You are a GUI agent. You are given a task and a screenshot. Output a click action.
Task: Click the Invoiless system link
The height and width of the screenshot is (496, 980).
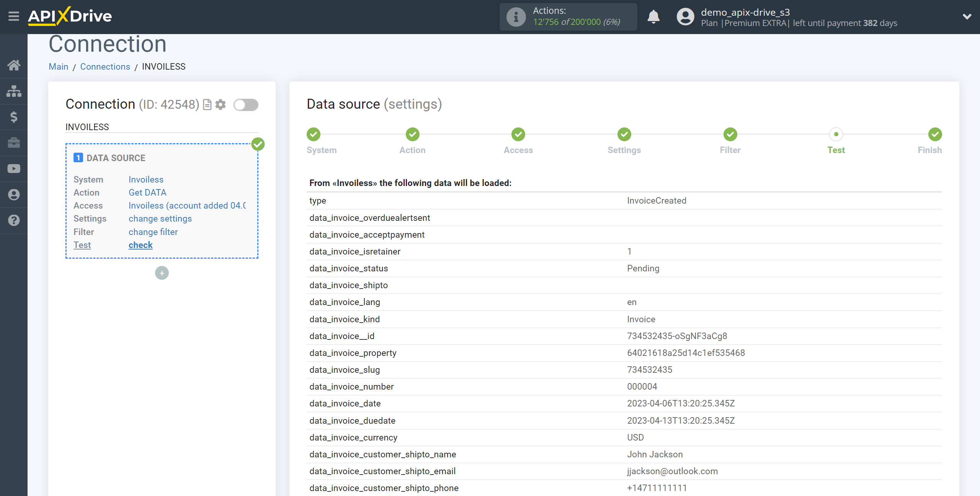[146, 179]
